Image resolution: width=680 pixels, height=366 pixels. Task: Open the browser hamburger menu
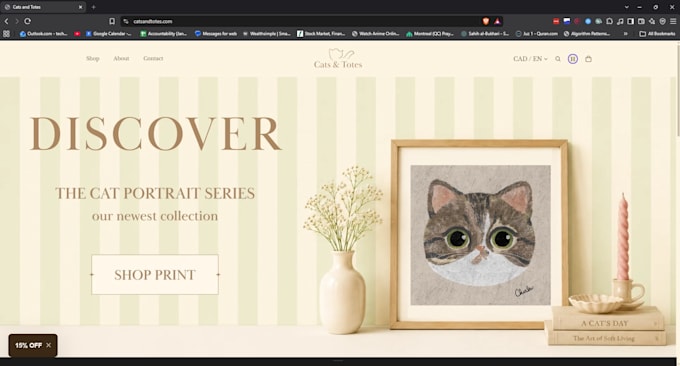tap(673, 21)
